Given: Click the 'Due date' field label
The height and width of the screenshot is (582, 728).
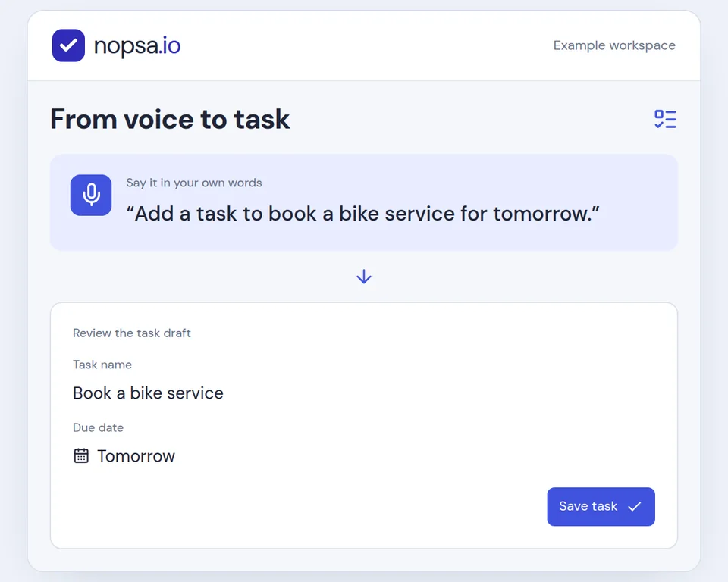Looking at the screenshot, I should tap(98, 427).
